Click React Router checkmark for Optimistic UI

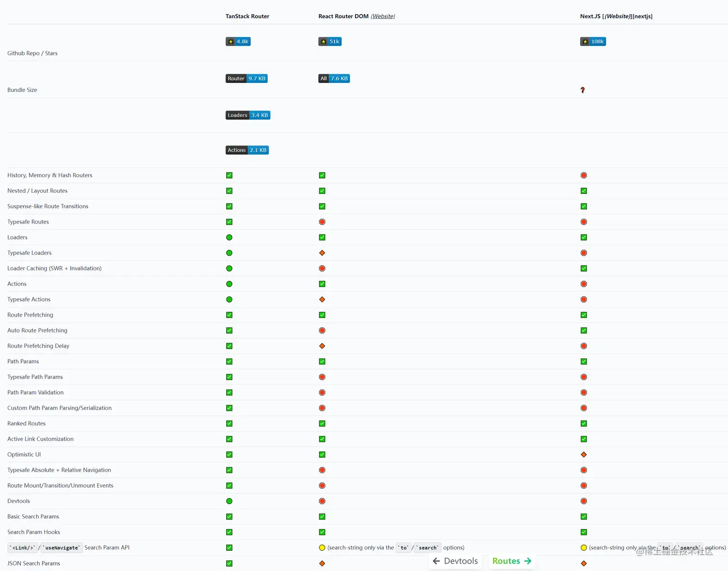(x=322, y=455)
